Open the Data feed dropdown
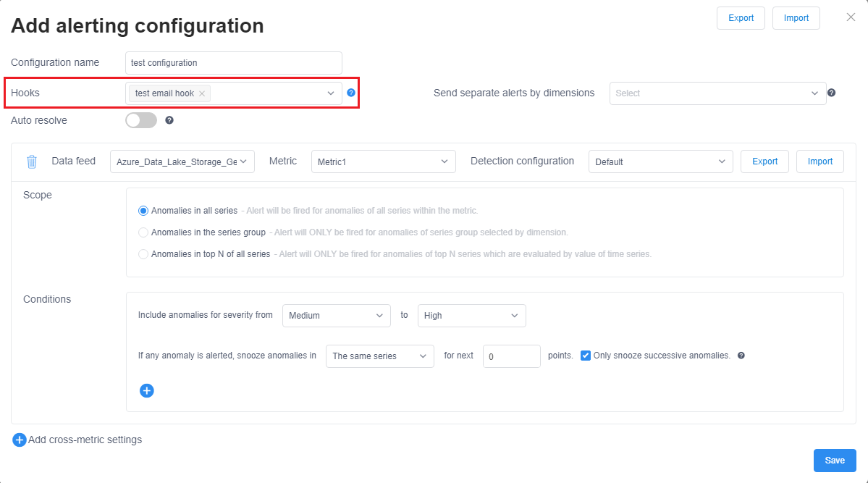This screenshot has width=868, height=483. pyautogui.click(x=182, y=161)
